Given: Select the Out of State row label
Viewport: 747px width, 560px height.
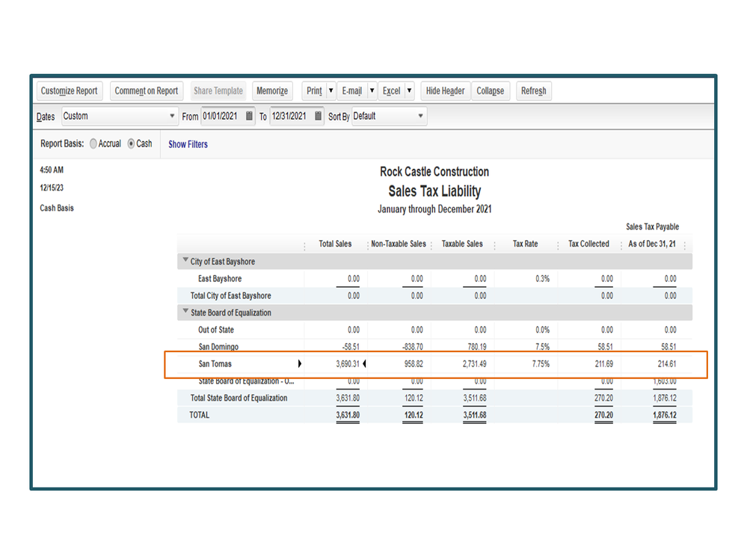Looking at the screenshot, I should click(216, 330).
